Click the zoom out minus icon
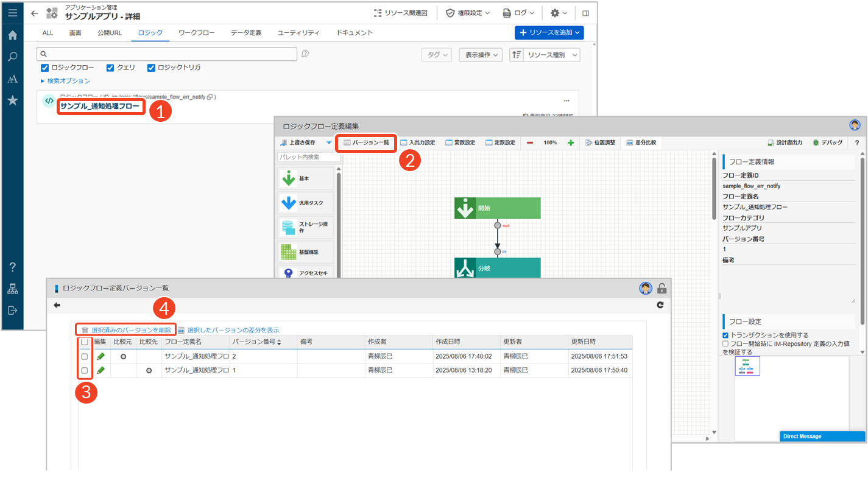The height and width of the screenshot is (478, 868). click(x=530, y=142)
